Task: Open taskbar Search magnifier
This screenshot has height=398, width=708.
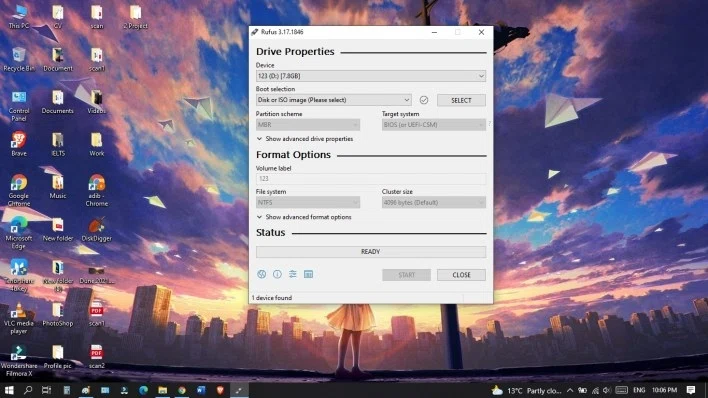Action: point(28,390)
